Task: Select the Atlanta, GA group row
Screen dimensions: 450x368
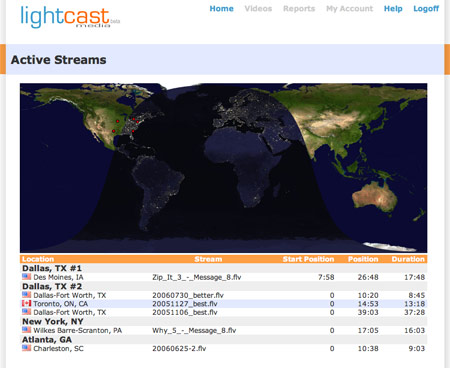Action: click(x=223, y=340)
